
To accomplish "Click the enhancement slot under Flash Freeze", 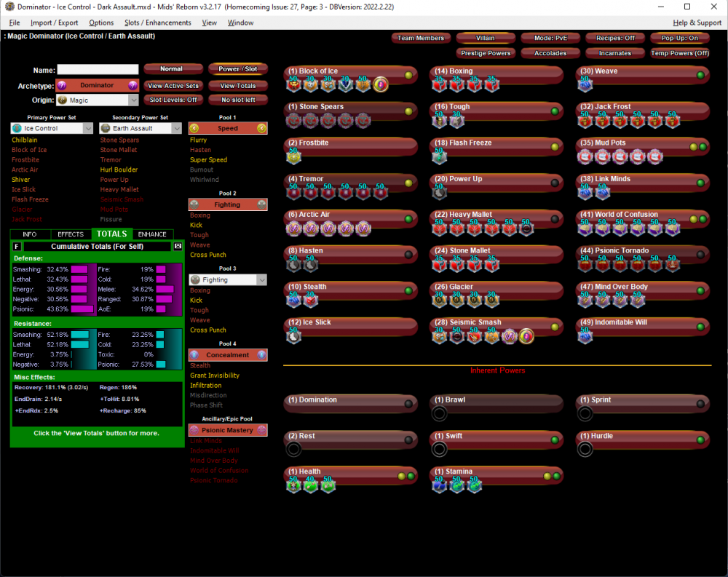I will click(440, 156).
